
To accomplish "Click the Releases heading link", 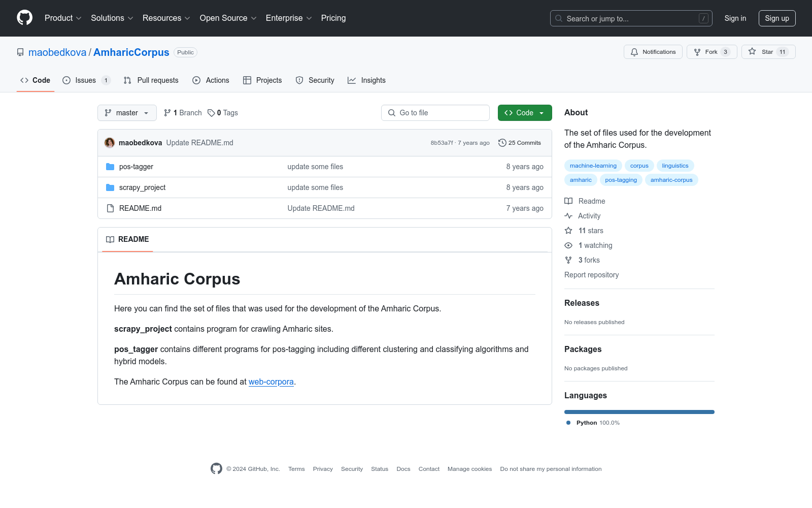I will 582,303.
